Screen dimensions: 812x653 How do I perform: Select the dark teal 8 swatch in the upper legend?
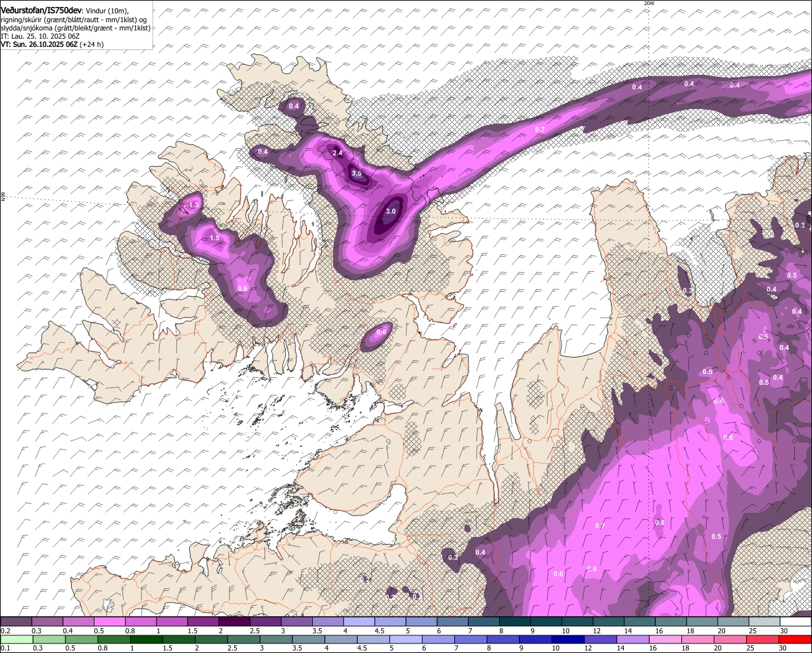[515, 622]
